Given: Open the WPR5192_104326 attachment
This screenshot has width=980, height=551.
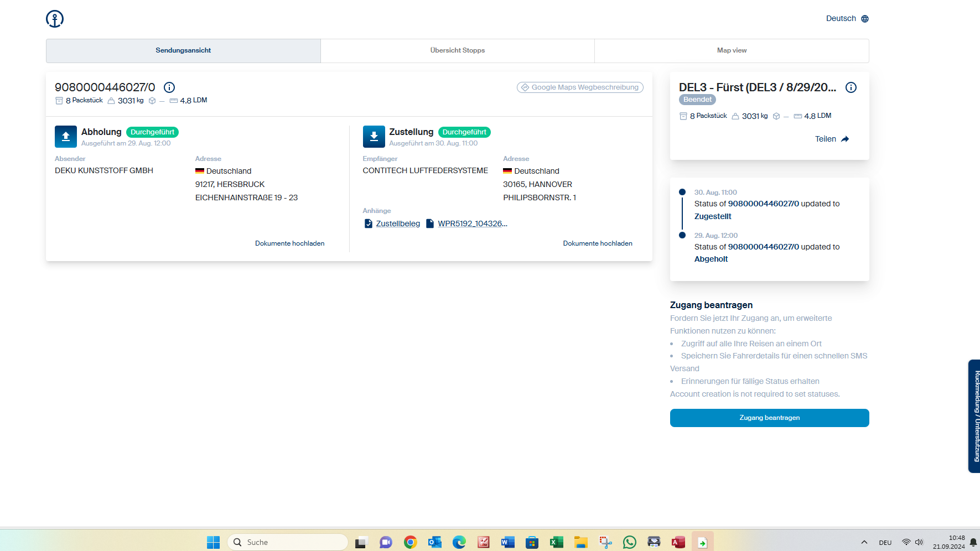Looking at the screenshot, I should click(473, 223).
